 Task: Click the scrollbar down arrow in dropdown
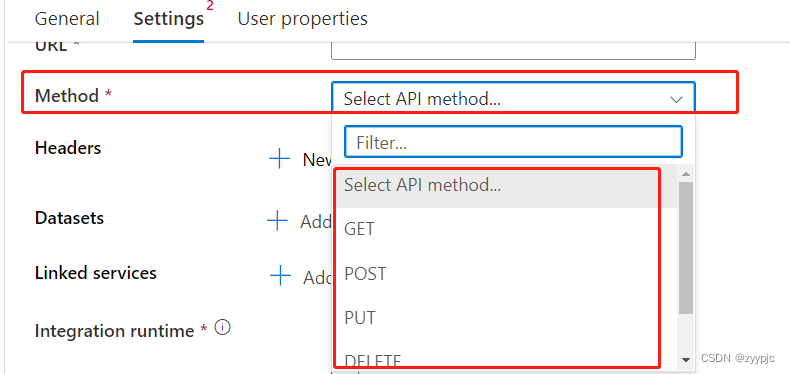(x=686, y=359)
